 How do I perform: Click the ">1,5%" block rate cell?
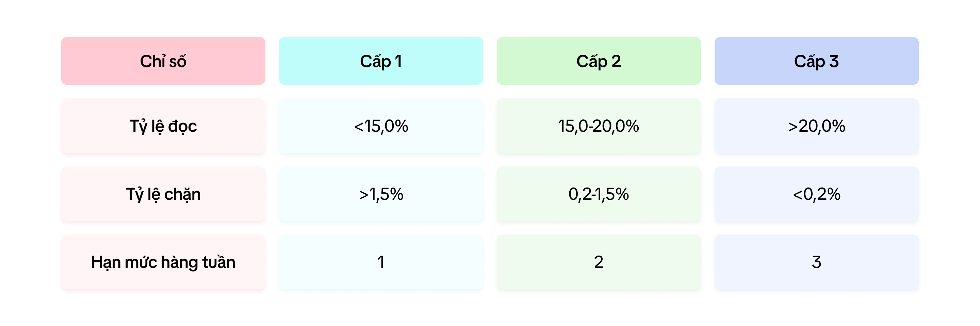[x=381, y=194]
